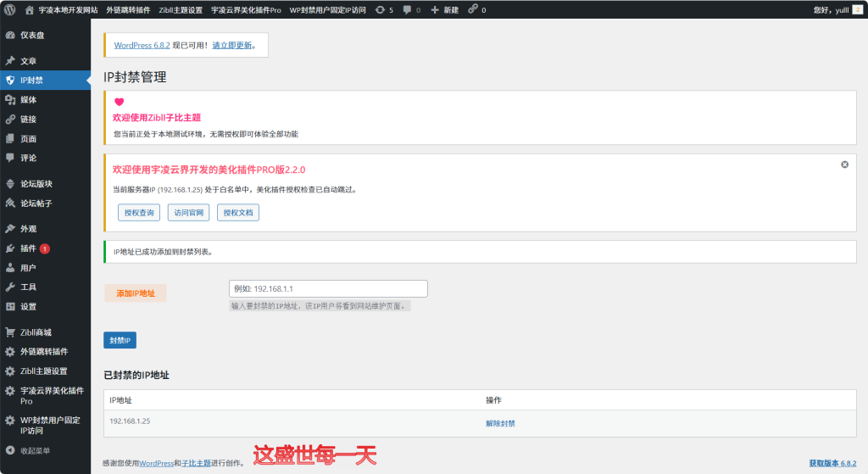Click the 媒体 media icon
Viewport: 868px width, 474px height.
point(10,100)
